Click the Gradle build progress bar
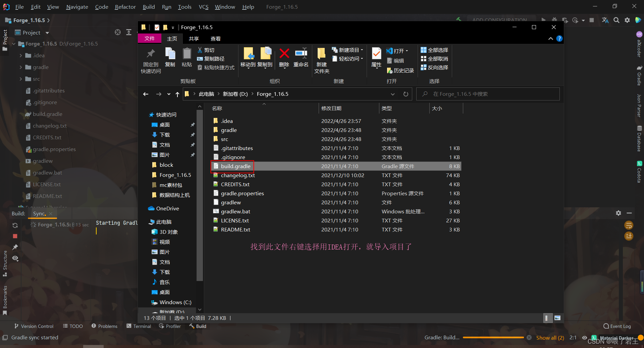 point(493,338)
